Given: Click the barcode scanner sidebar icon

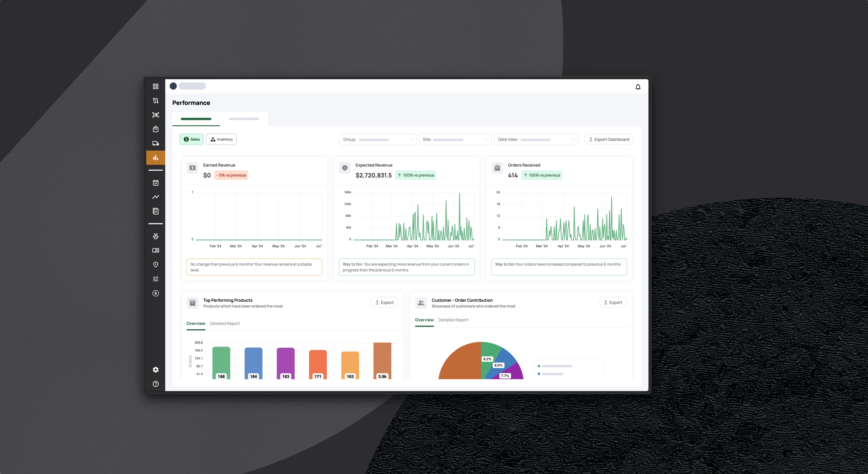Looking at the screenshot, I should [155, 115].
